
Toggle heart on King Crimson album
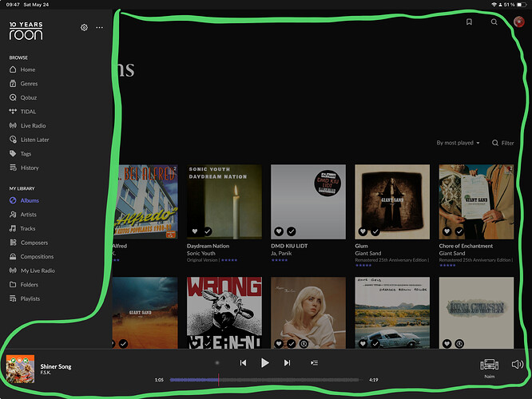447,344
